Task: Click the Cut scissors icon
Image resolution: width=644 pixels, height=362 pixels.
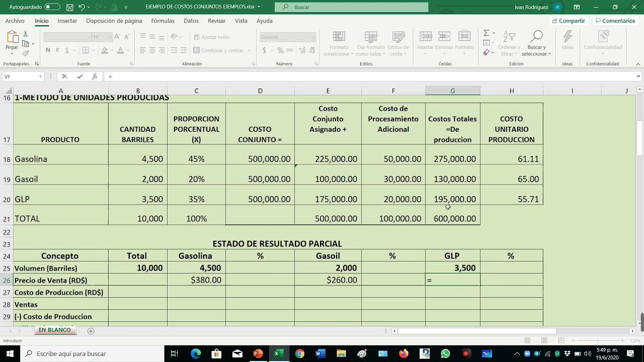Action: click(x=26, y=34)
